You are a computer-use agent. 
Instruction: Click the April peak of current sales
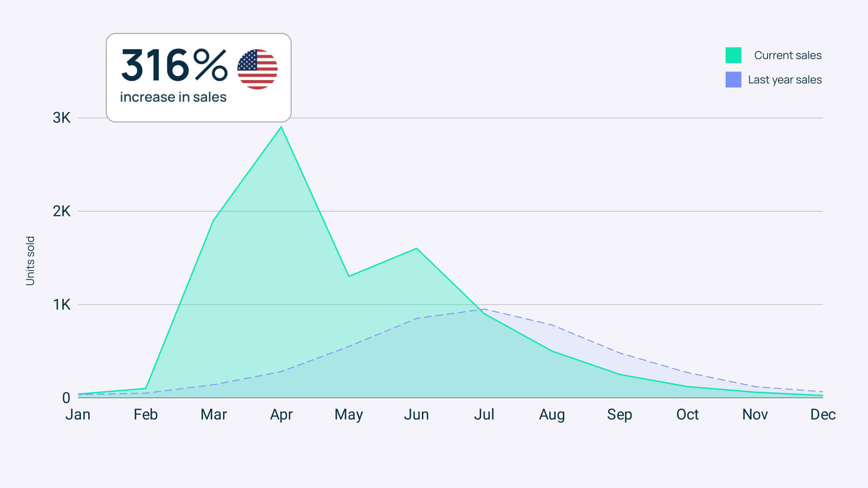281,127
